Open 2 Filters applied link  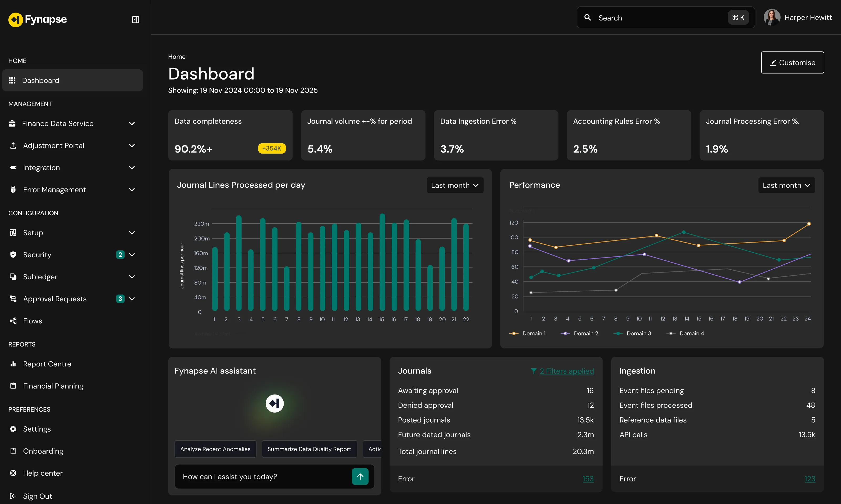tap(566, 371)
